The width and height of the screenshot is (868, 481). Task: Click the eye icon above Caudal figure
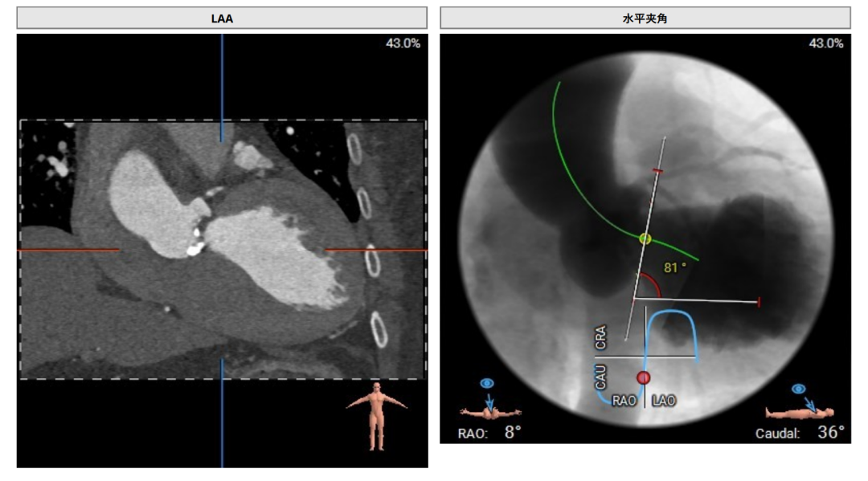point(798,389)
